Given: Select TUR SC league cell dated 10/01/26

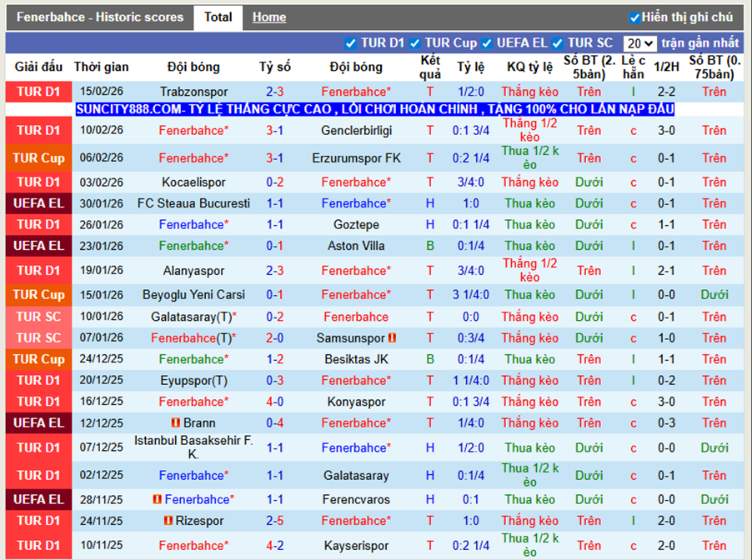Looking at the screenshot, I should click(x=38, y=317).
